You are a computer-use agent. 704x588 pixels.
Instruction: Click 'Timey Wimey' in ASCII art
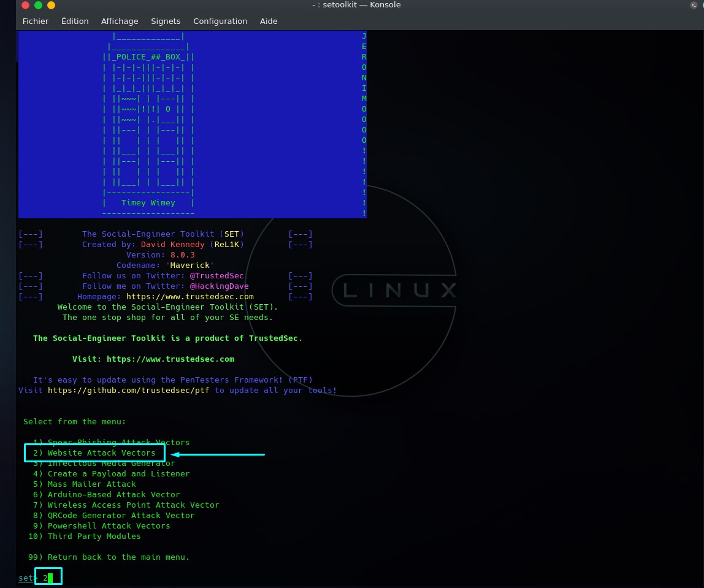point(148,203)
